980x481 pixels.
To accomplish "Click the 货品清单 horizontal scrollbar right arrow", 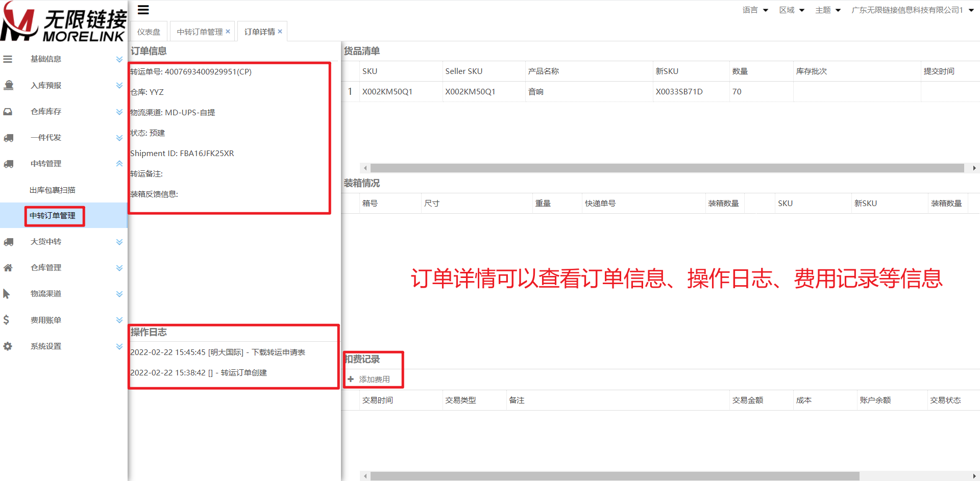I will click(x=974, y=168).
